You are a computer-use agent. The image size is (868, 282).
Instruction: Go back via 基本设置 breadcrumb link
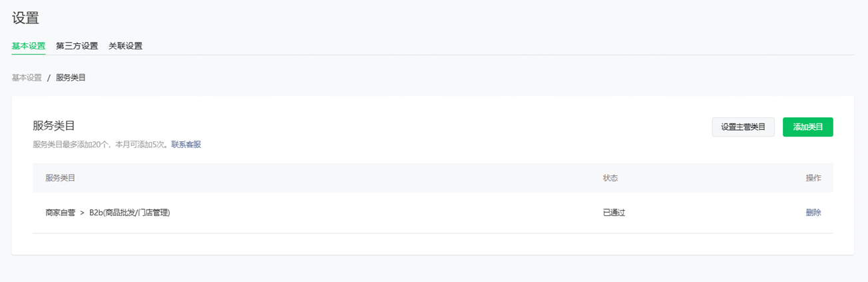(x=27, y=77)
